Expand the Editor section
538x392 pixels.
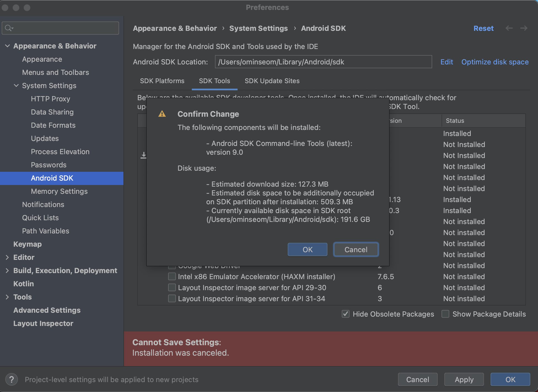[7, 257]
